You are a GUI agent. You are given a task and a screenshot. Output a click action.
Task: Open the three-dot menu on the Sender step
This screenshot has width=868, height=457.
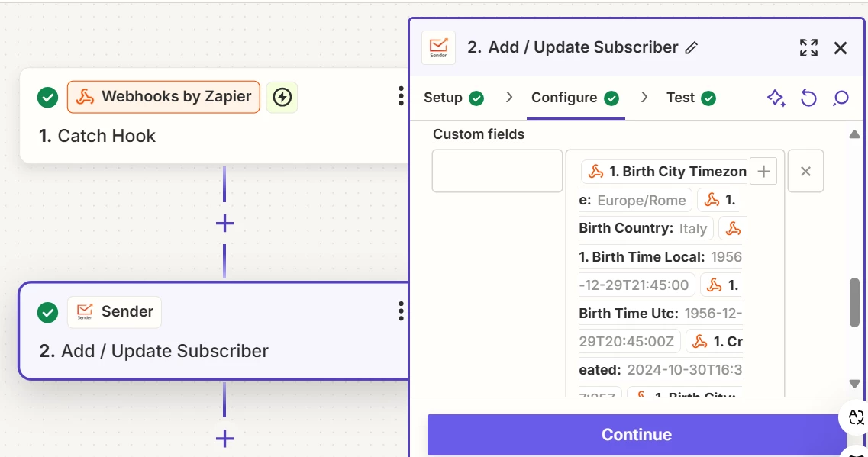tap(401, 311)
